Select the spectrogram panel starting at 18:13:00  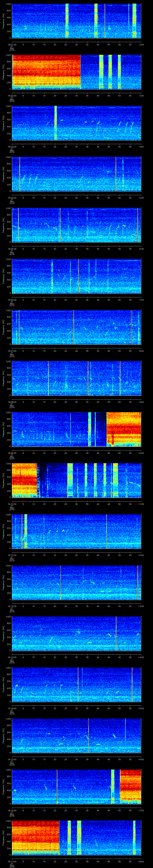[77, 633]
